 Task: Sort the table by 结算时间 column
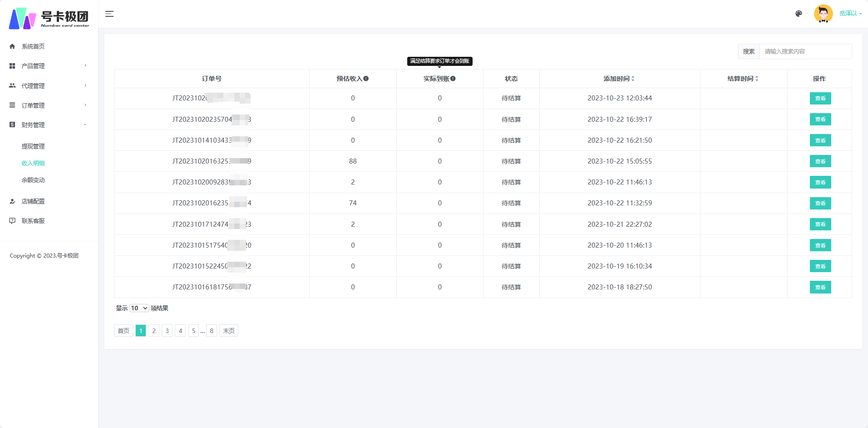743,79
